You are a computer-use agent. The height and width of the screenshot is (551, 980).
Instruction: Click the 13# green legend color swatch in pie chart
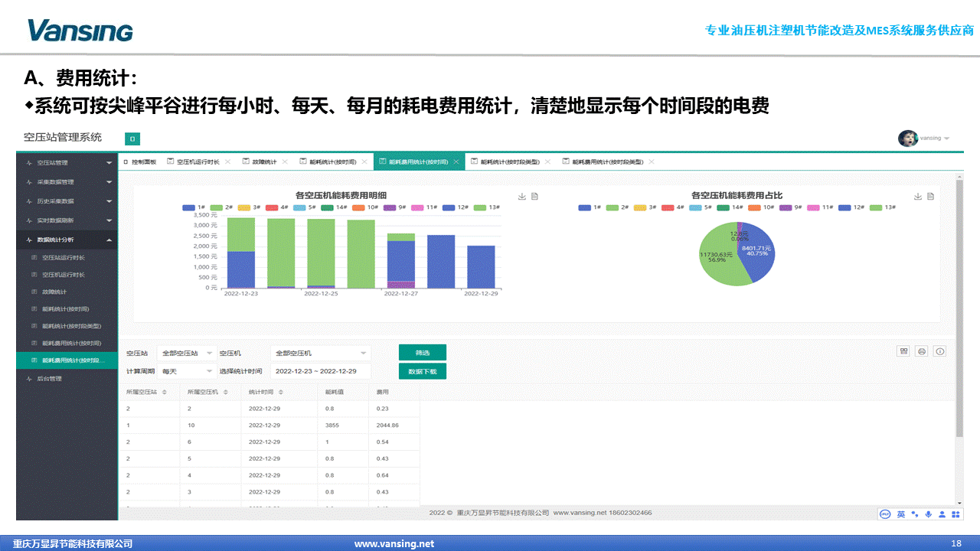click(877, 207)
